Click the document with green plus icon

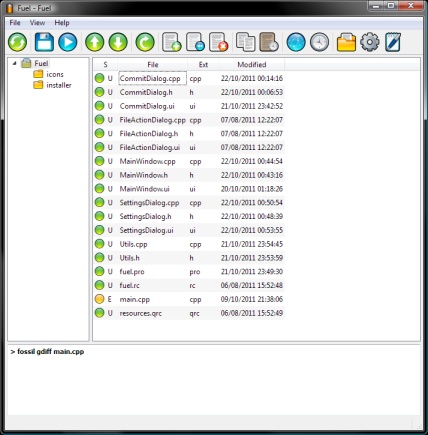coord(172,42)
